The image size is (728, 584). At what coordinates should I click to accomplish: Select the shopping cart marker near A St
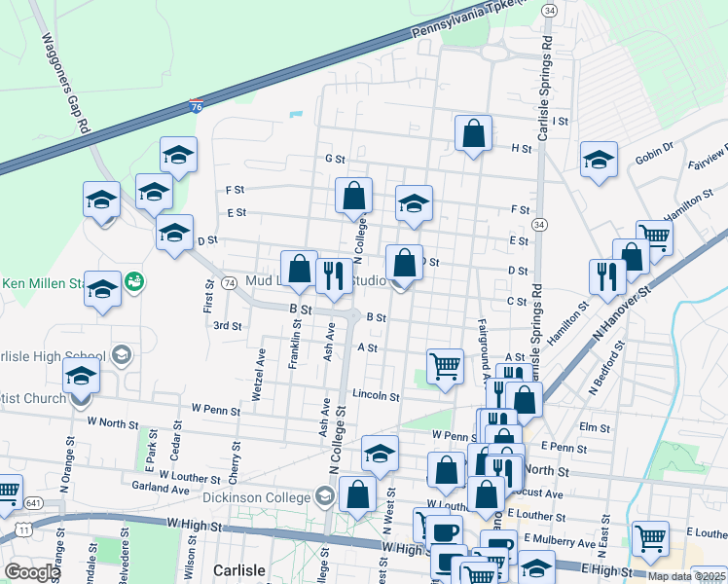point(445,366)
